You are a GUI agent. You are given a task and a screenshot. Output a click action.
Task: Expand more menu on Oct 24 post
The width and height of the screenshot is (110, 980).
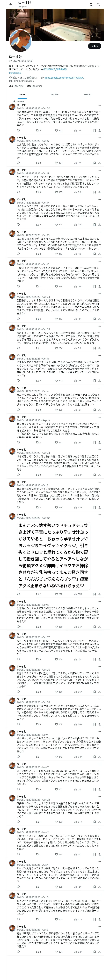(99, 293)
